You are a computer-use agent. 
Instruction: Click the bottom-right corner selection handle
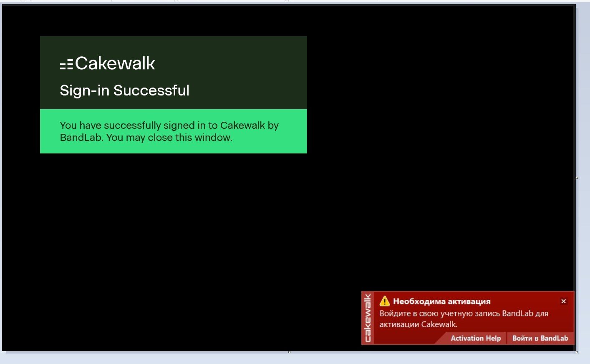(577, 352)
